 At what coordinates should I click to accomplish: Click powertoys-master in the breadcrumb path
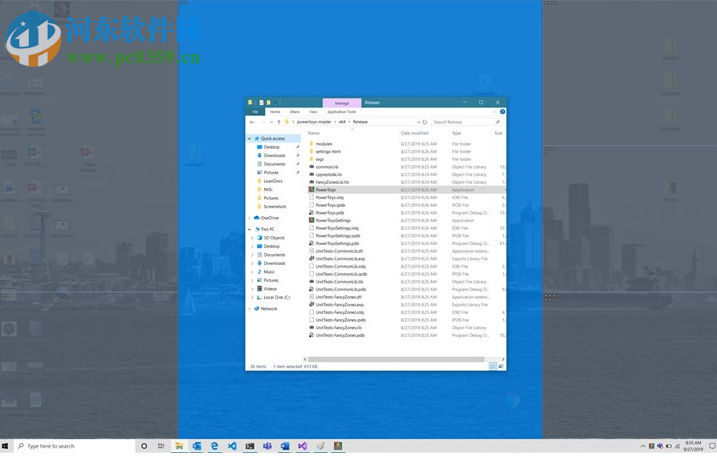tap(314, 122)
